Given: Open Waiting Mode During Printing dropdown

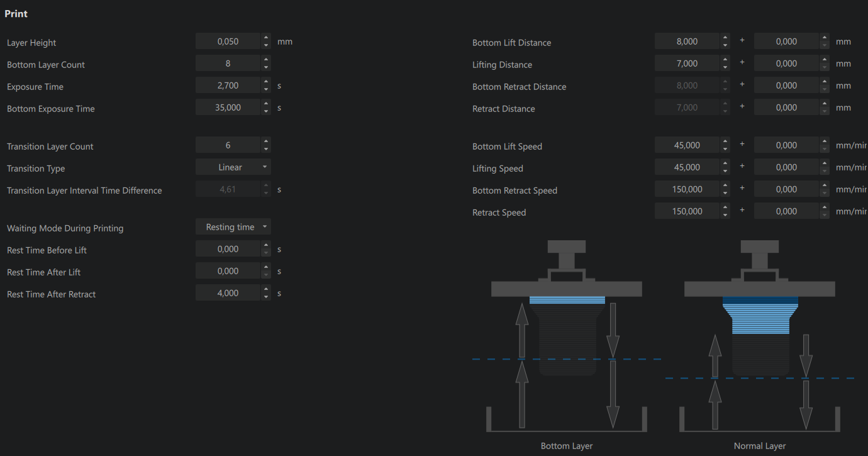Looking at the screenshot, I should (x=233, y=227).
